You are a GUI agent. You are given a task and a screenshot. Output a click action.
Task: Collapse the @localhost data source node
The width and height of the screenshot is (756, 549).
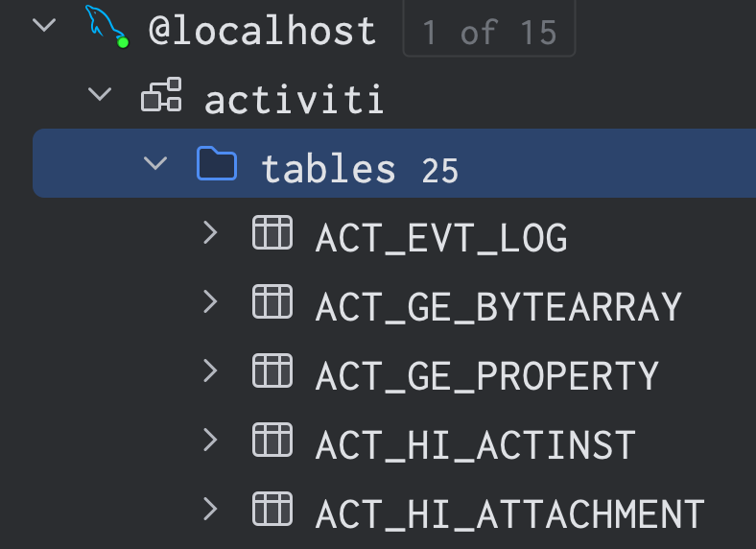44,25
